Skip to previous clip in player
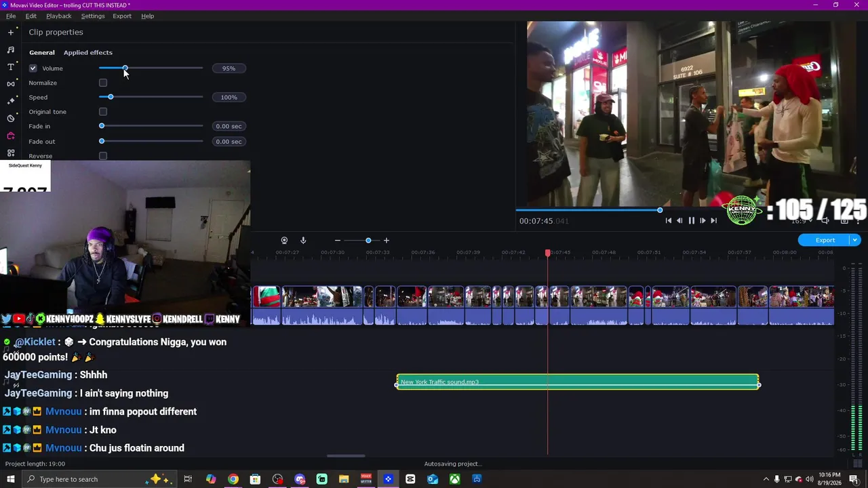Image resolution: width=868 pixels, height=488 pixels. [669, 220]
